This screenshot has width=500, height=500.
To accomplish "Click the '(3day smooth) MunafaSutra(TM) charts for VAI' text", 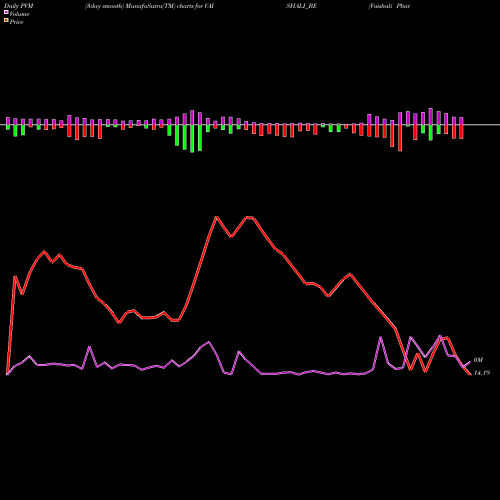I will click(x=149, y=6).
